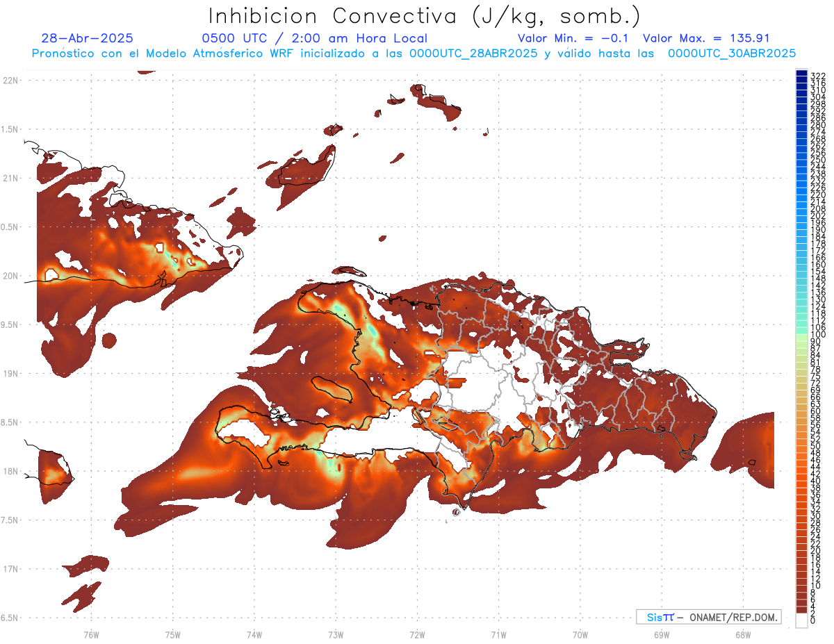Click the "280" color bar label

pos(817,125)
